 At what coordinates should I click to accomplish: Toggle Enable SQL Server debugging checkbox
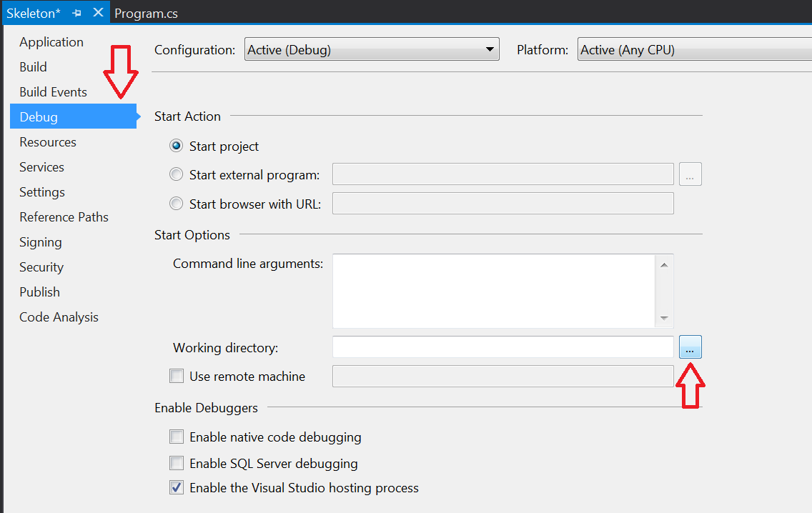click(177, 463)
